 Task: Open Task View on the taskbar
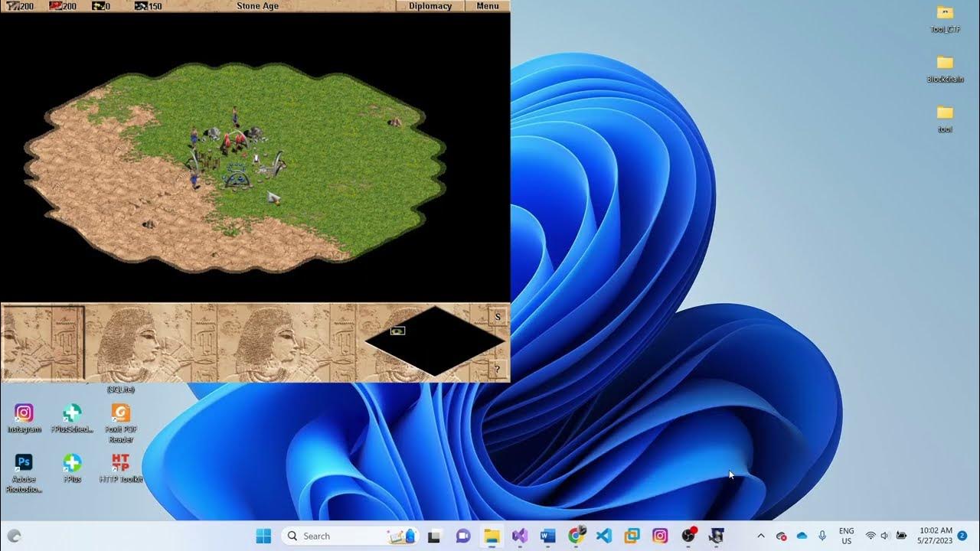click(x=434, y=536)
